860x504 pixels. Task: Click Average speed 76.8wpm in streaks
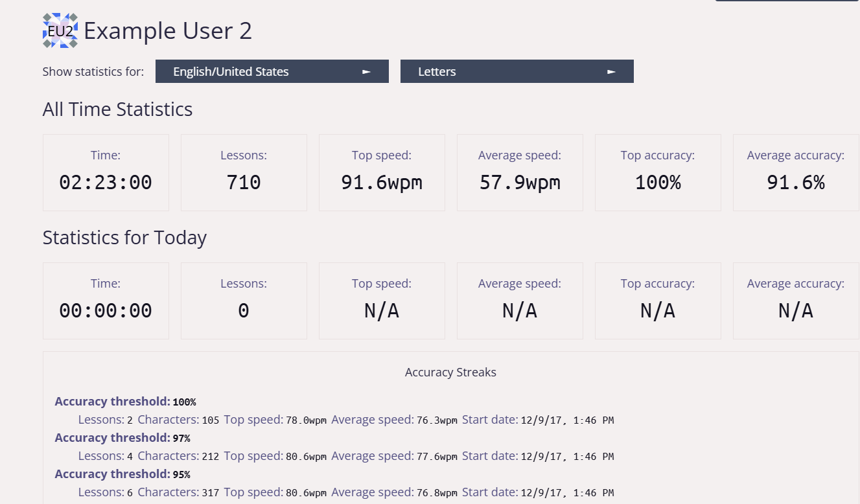(x=437, y=493)
